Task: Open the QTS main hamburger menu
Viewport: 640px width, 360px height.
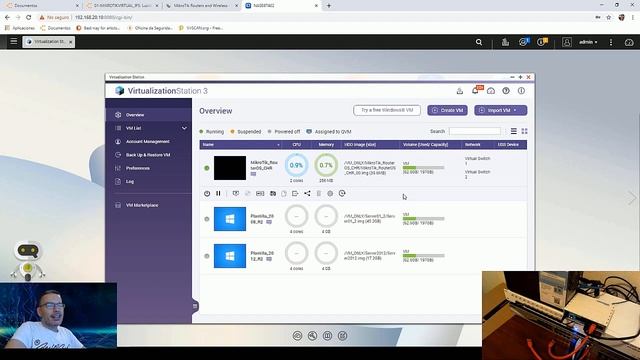Action: 13,41
